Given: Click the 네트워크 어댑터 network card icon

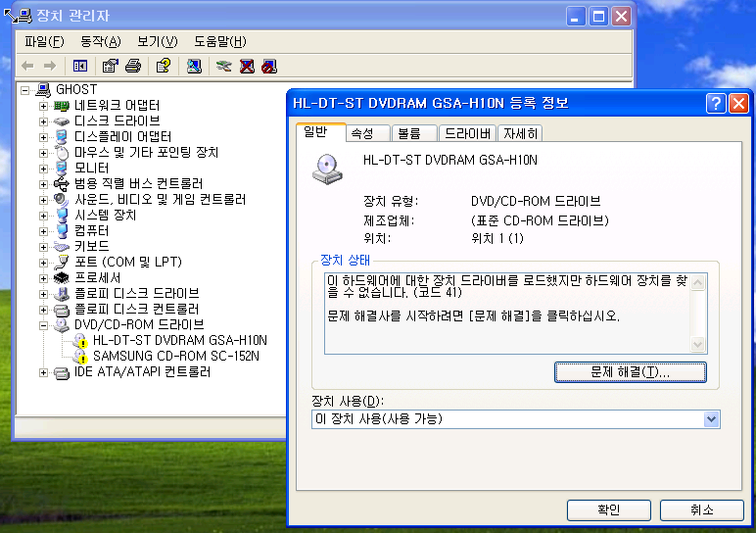Looking at the screenshot, I should click(62, 105).
